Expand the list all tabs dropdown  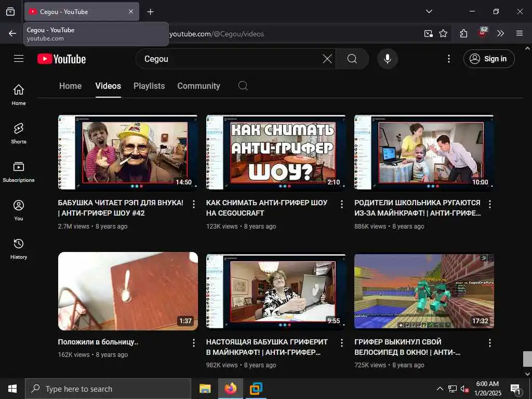pyautogui.click(x=429, y=11)
